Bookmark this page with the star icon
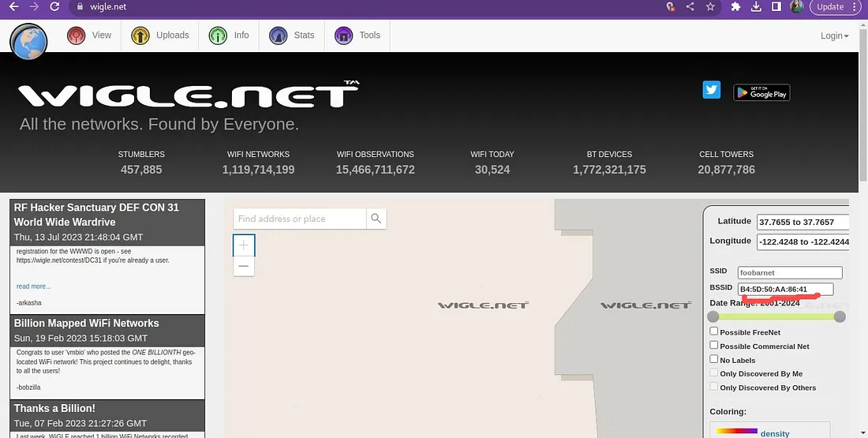This screenshot has width=868, height=438. (710, 6)
